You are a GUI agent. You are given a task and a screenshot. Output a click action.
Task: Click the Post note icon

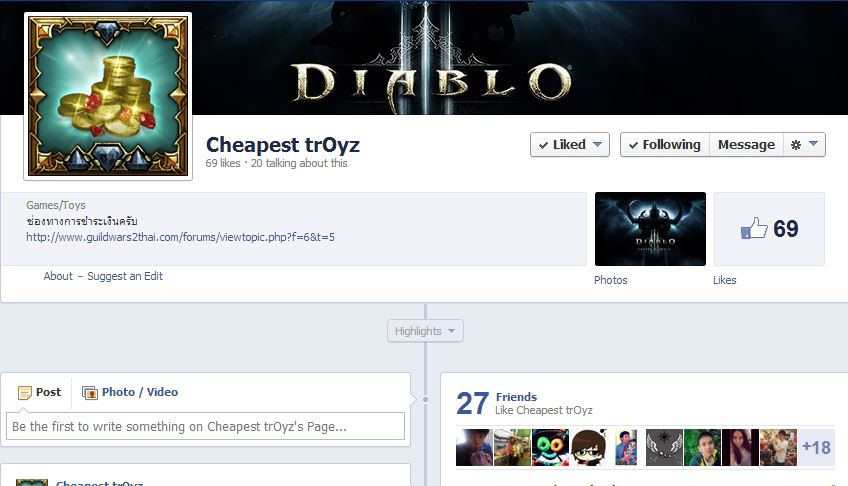point(24,392)
